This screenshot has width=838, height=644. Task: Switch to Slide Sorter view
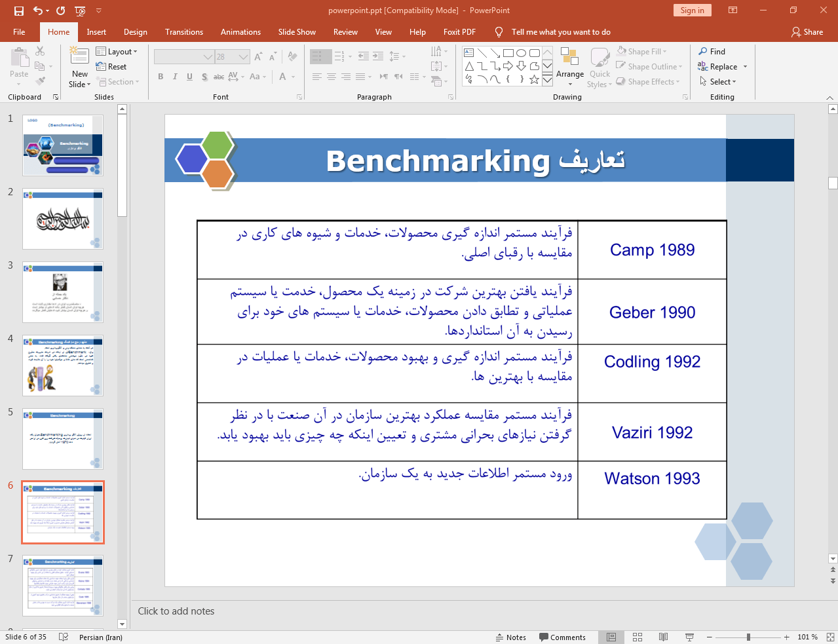[638, 637]
